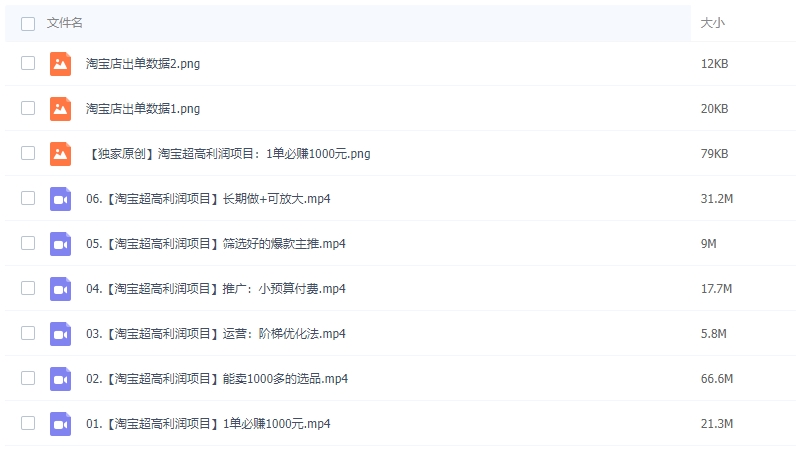Click the 79KB size value

point(714,154)
